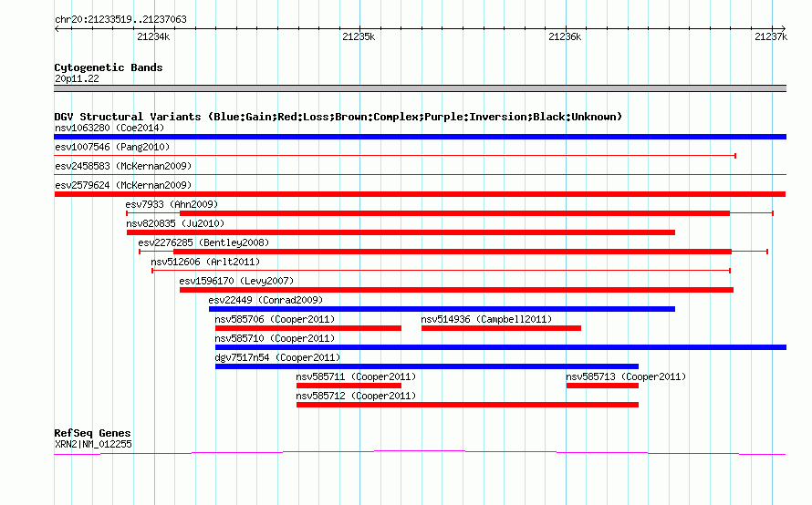Screen dimensions: 812x505
Task: Click the esv7933 (Ahn2009) label
Action: point(172,204)
